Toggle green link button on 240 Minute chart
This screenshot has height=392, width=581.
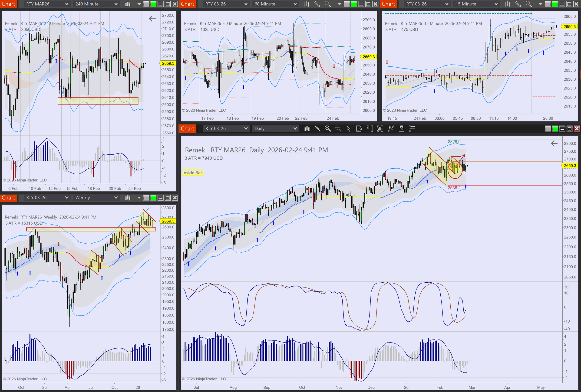pyautogui.click(x=153, y=4)
